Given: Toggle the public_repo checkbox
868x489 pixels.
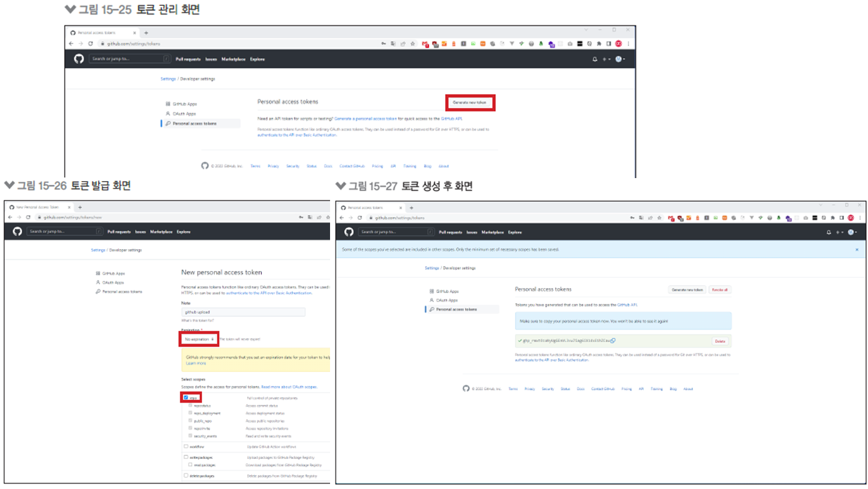Looking at the screenshot, I should (x=190, y=421).
